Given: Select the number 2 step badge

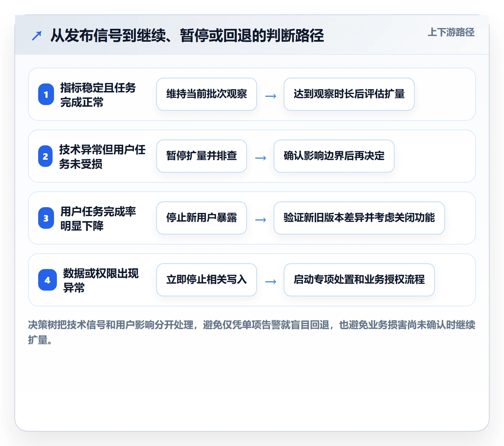Looking at the screenshot, I should pos(45,156).
